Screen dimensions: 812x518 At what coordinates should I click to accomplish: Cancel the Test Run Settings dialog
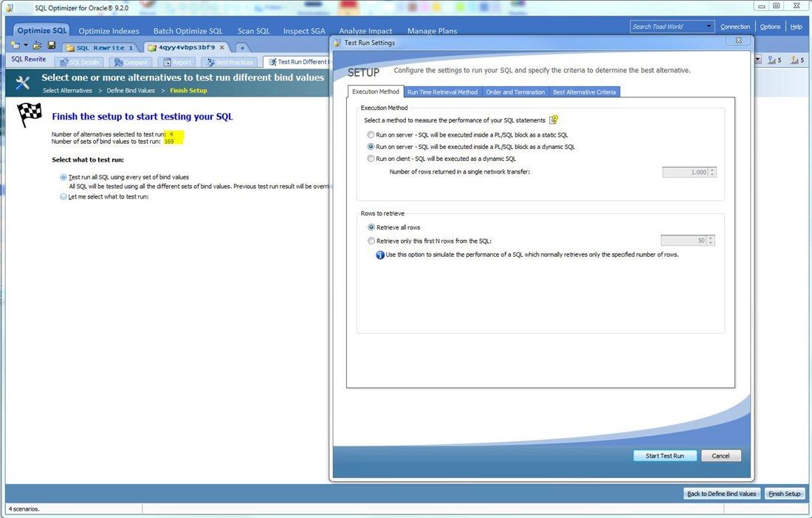[721, 456]
